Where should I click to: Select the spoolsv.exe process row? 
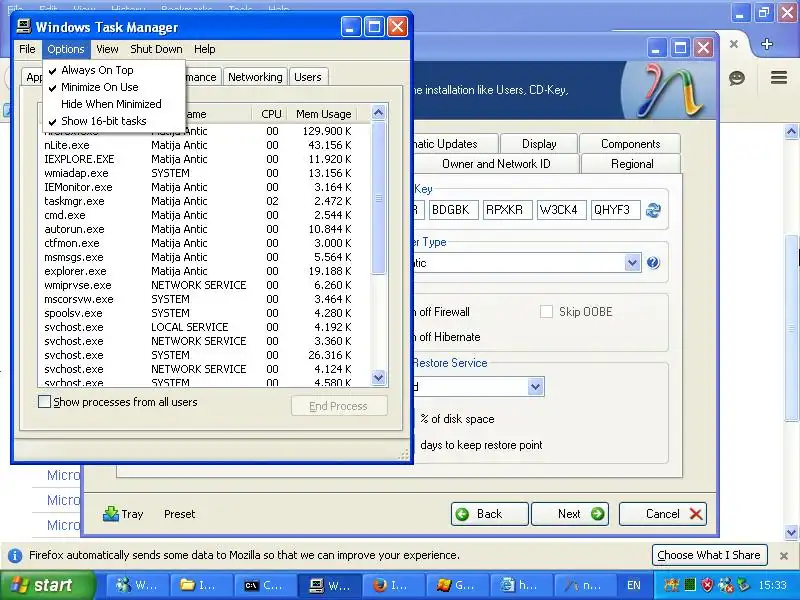pos(204,313)
